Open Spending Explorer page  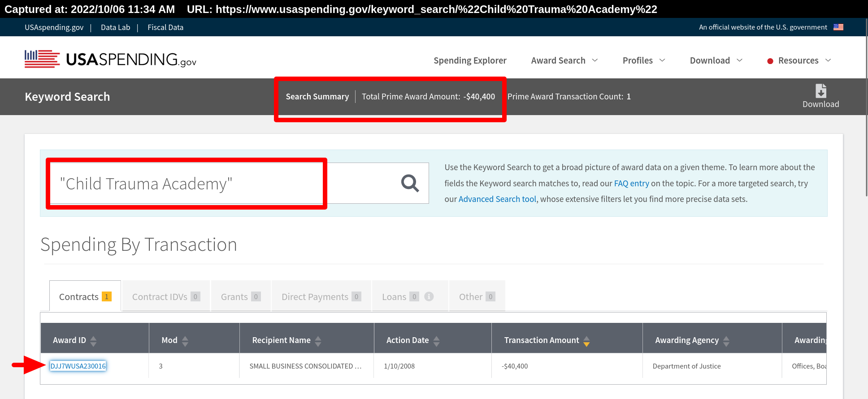(x=470, y=60)
